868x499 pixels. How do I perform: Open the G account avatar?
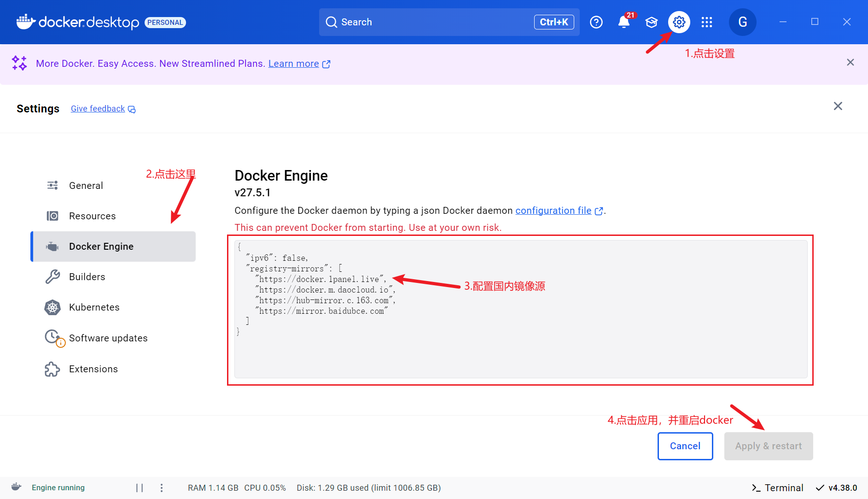[742, 22]
